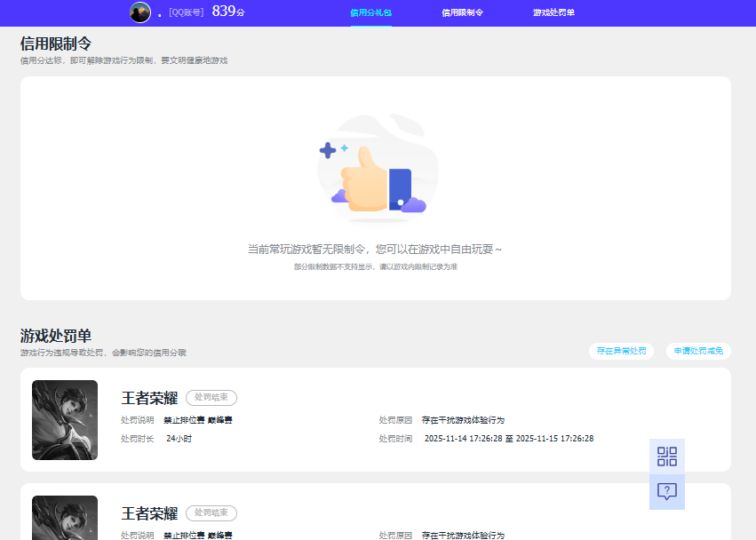756x540 pixels.
Task: Click penalty time 2025-11-14 17:26:28 range
Action: click(x=509, y=439)
